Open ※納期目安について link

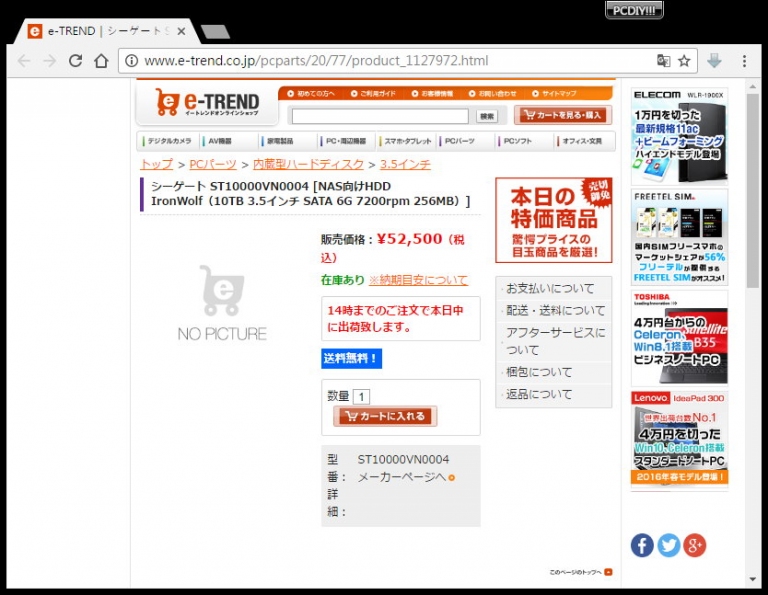click(x=418, y=280)
